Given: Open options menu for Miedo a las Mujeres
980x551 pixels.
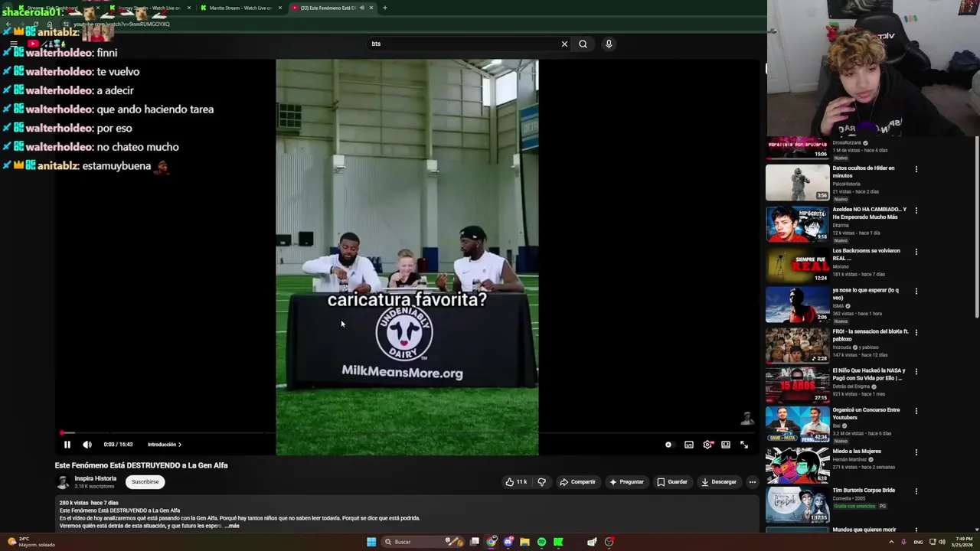Looking at the screenshot, I should (x=916, y=452).
